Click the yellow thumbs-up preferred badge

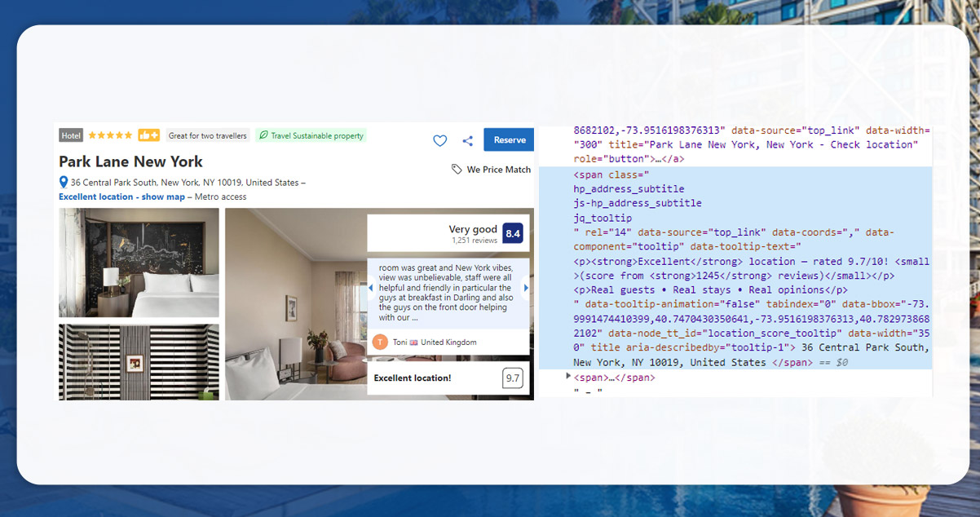(148, 135)
